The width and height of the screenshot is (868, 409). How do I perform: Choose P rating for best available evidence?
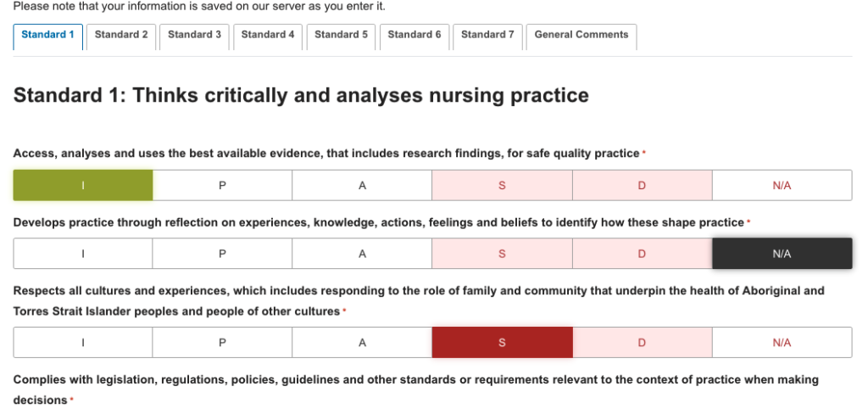coord(222,185)
